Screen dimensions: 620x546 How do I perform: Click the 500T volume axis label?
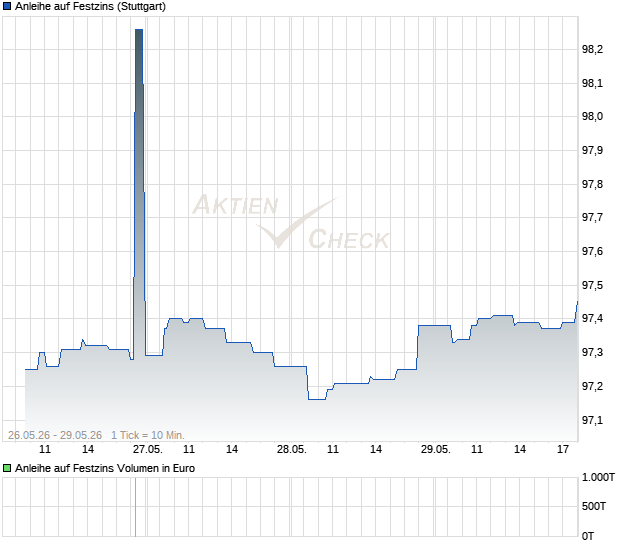coord(594,506)
